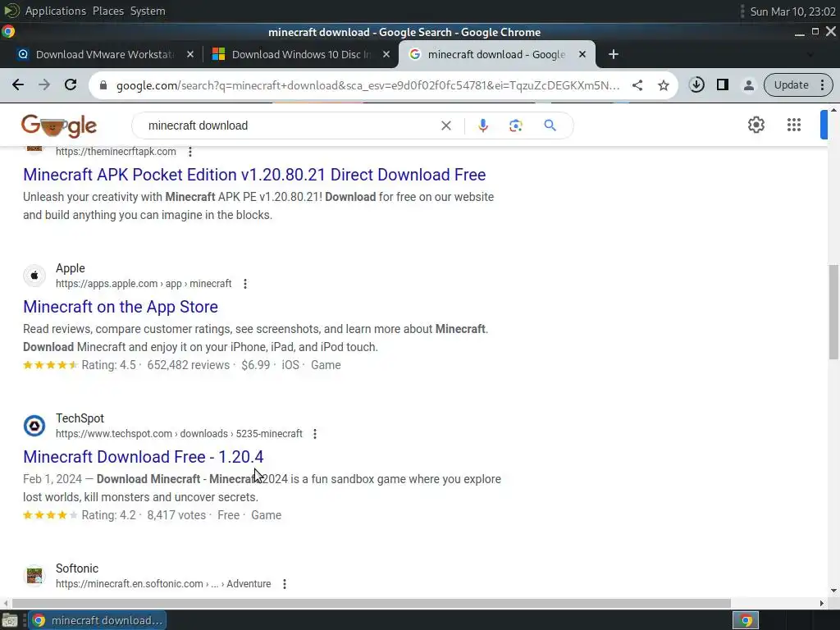Screen dimensions: 840x630
Task: Open the Applications menu
Action: (55, 11)
